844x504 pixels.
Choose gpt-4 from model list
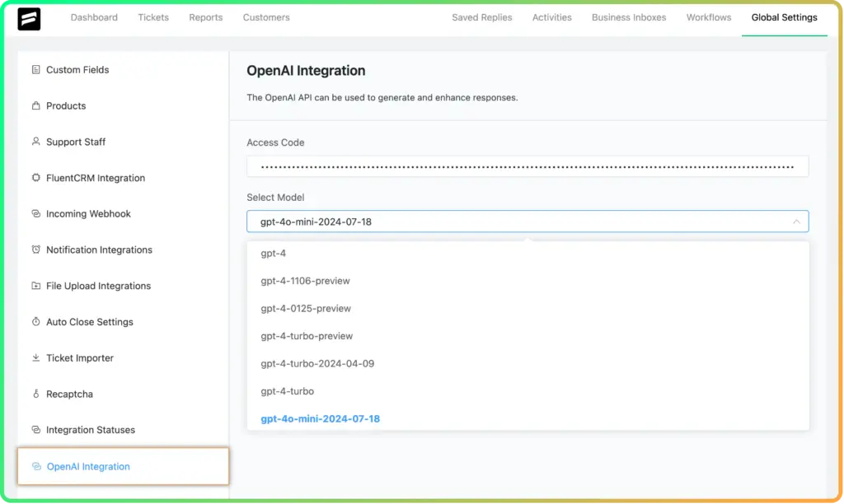click(x=527, y=254)
